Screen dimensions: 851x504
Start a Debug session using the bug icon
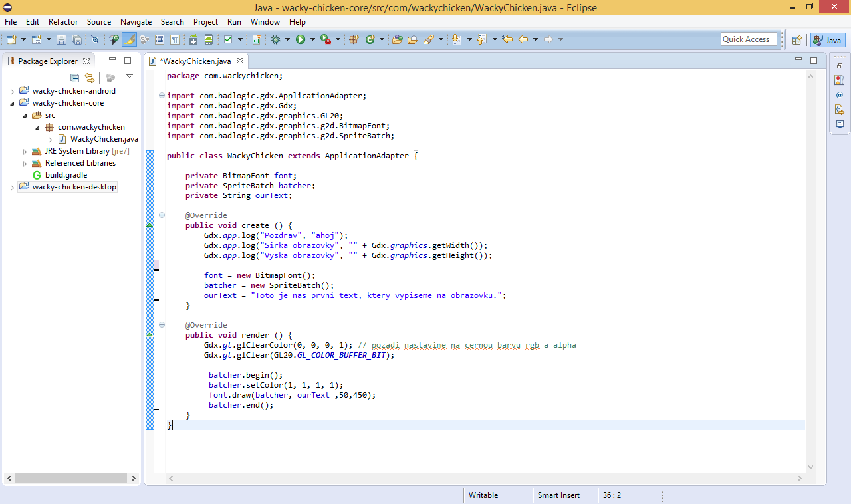coord(277,39)
